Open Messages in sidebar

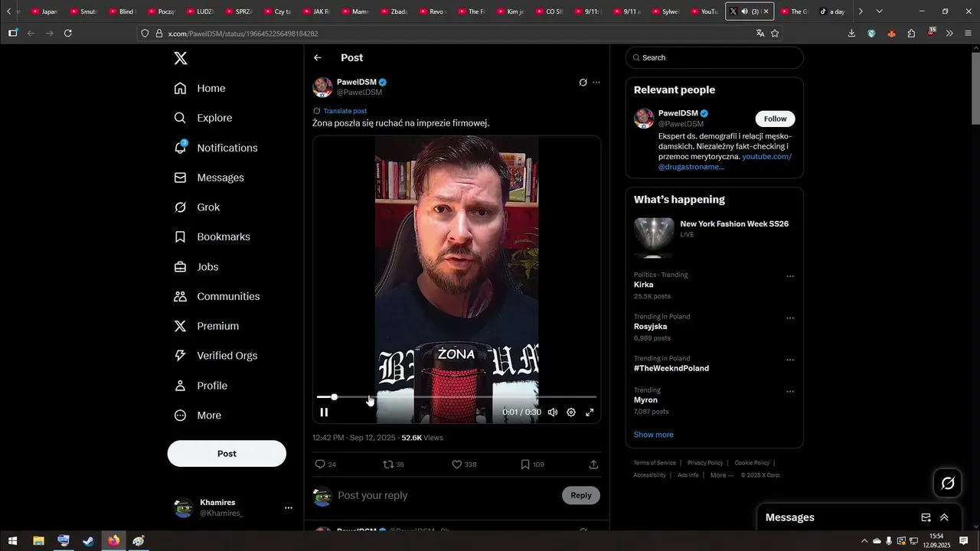click(x=209, y=178)
